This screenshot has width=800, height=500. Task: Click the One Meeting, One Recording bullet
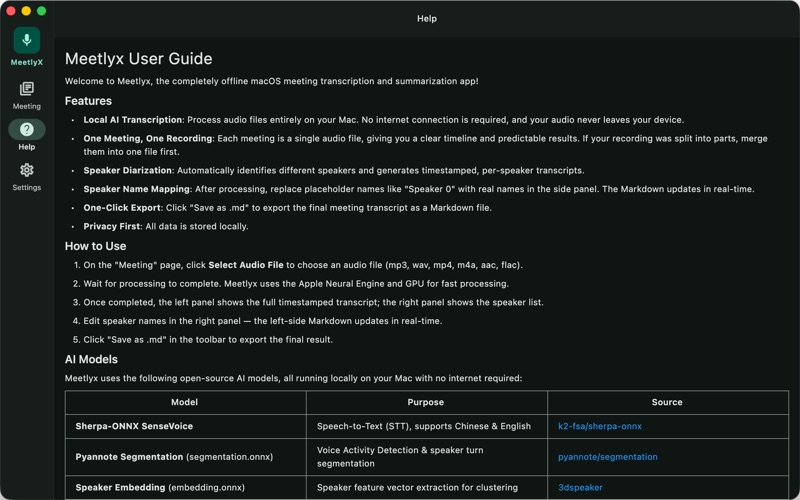tap(426, 145)
